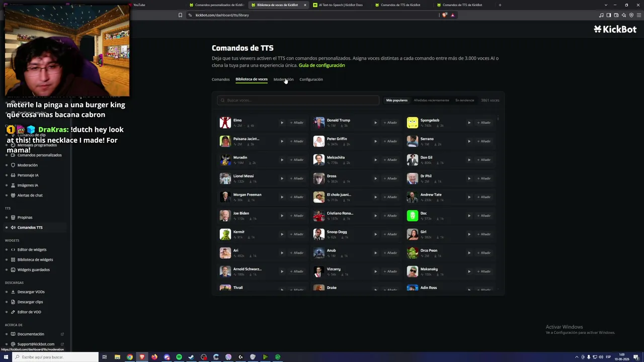The image size is (644, 362).
Task: Open Steam from the taskbar
Action: click(191, 357)
